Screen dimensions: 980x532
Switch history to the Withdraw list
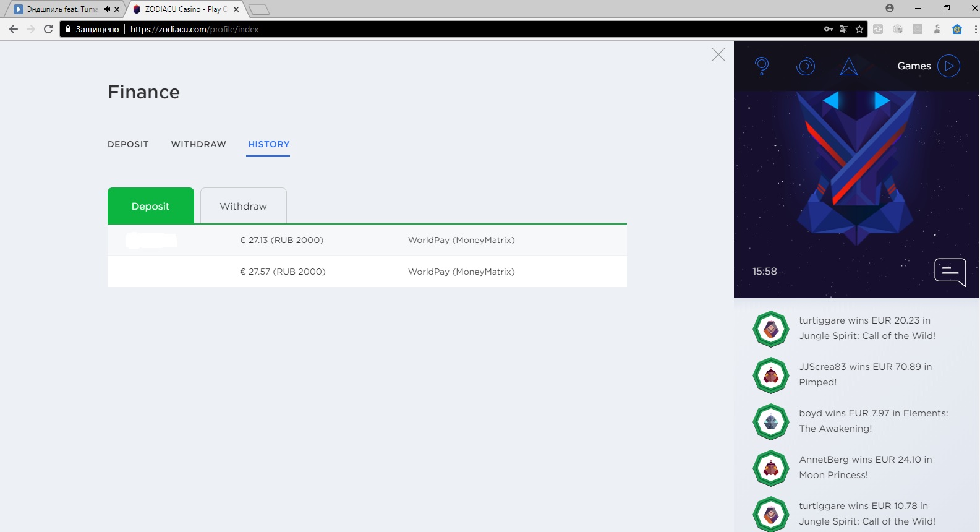click(x=244, y=205)
